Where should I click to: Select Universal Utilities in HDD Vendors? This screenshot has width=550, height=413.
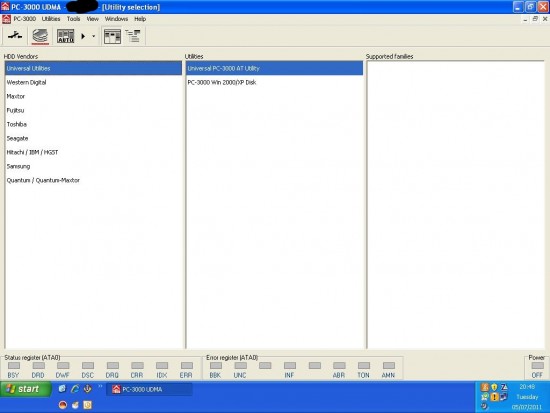pos(94,68)
